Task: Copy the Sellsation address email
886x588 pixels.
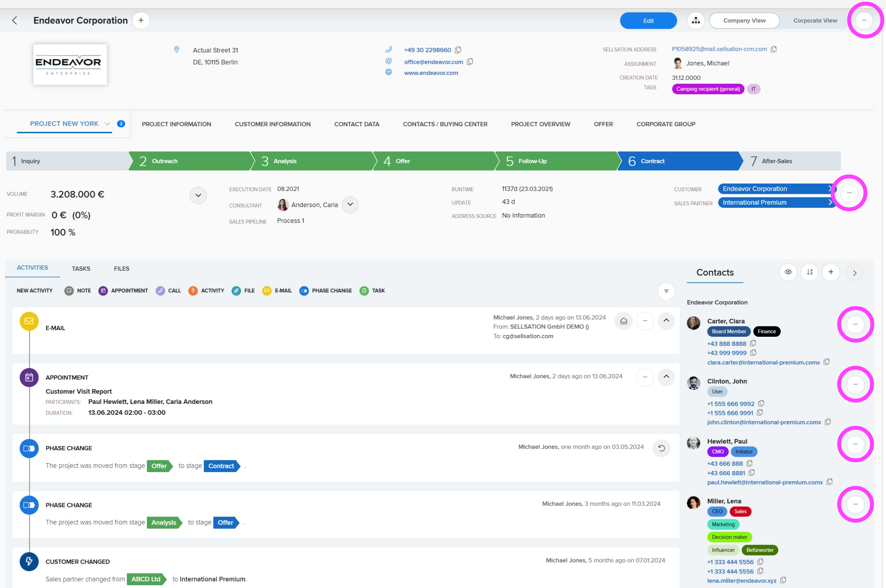Action: 774,49
